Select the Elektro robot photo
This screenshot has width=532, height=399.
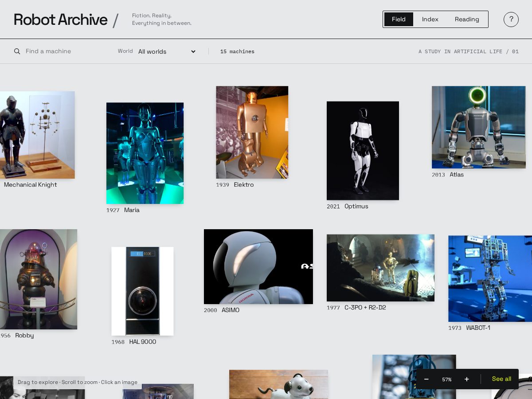coord(252,132)
